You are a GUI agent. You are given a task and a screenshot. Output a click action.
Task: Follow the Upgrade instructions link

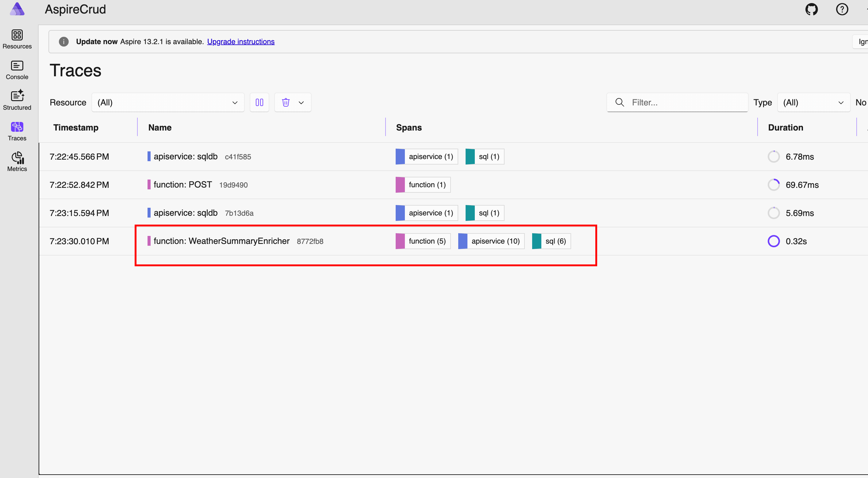240,41
